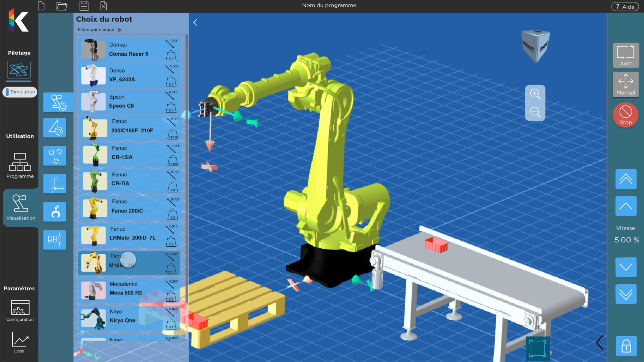This screenshot has width=644, height=362.
Task: Open the Visualisation section
Action: coord(20,207)
